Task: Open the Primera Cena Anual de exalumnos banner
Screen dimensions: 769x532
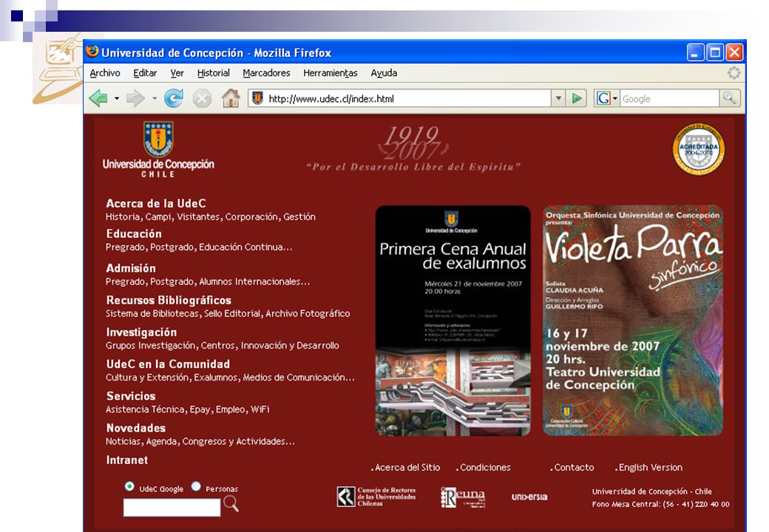Action: [453, 321]
